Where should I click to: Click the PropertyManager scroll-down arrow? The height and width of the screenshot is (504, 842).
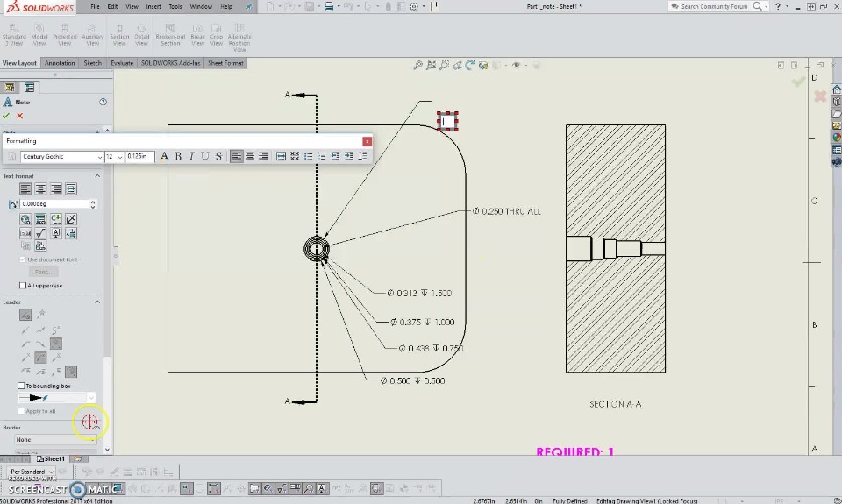(107, 450)
